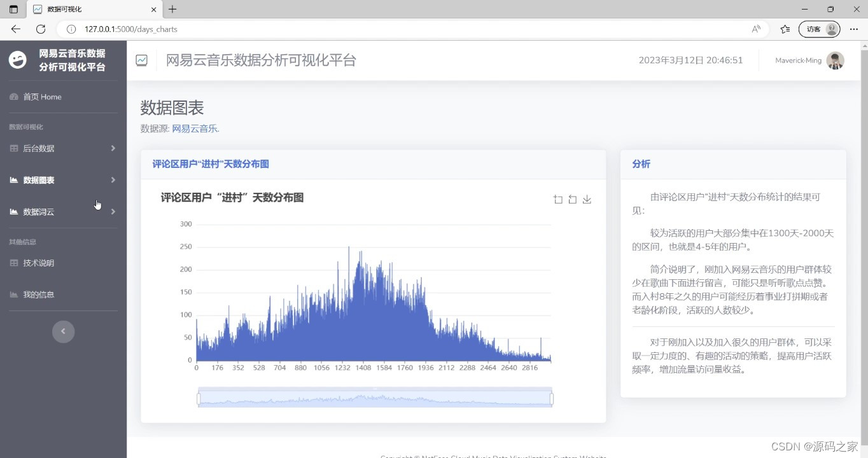Click the y-axis label 150
868x458 pixels.
tap(186, 292)
